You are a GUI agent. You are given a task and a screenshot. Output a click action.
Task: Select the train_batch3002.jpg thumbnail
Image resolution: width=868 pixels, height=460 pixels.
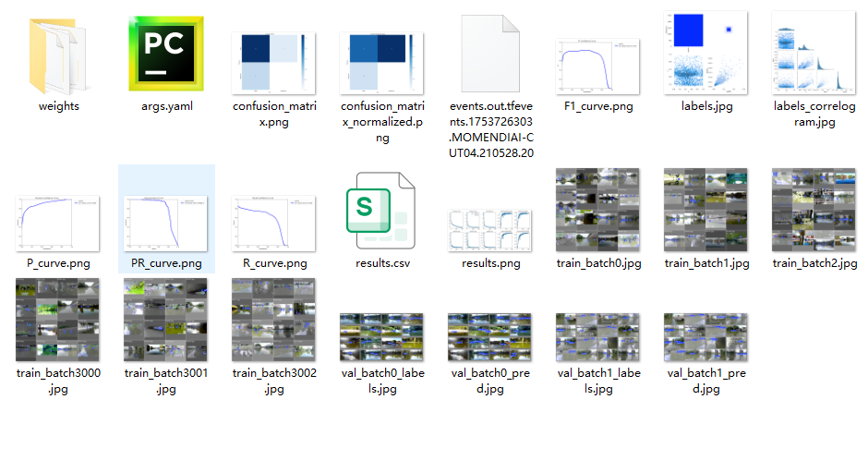click(x=273, y=320)
